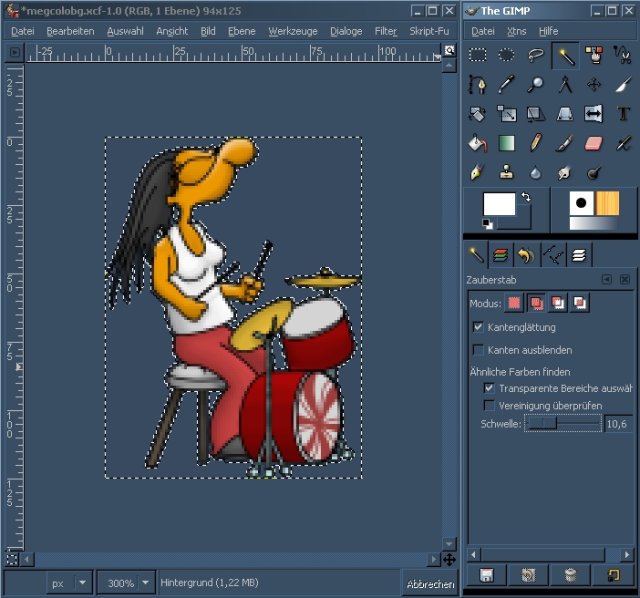
Task: Open the Filter menu
Action: (x=386, y=31)
